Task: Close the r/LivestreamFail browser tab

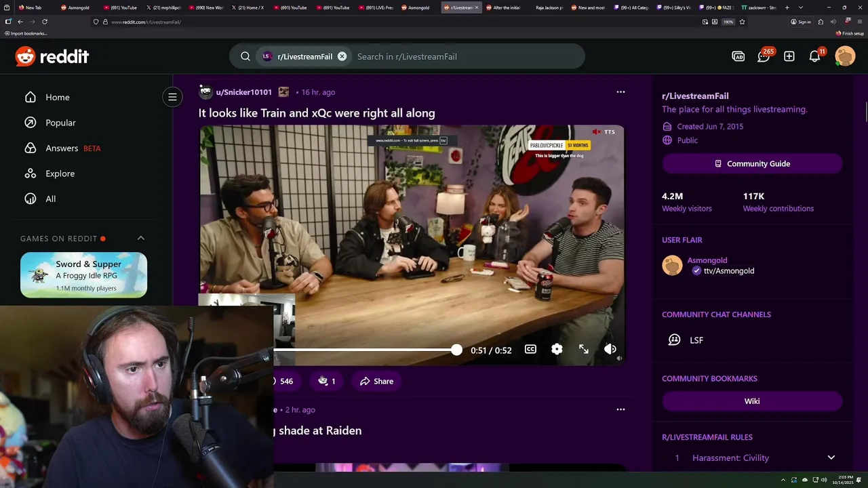Action: [x=476, y=7]
